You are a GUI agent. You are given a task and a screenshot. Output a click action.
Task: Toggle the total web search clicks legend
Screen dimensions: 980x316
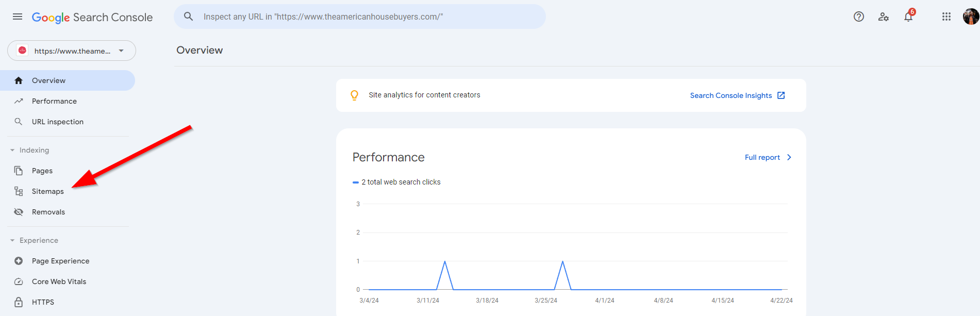(x=396, y=182)
